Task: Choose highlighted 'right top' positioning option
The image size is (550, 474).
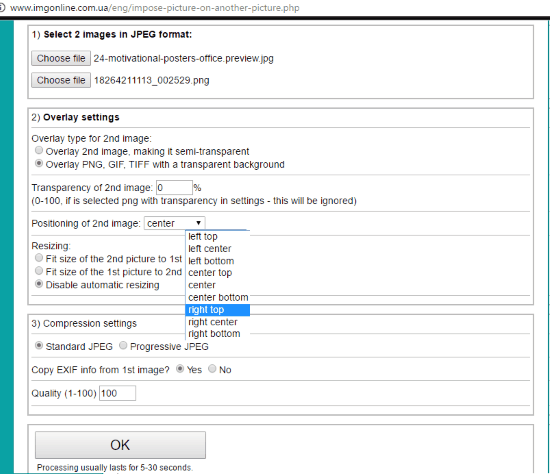Action: (x=217, y=310)
